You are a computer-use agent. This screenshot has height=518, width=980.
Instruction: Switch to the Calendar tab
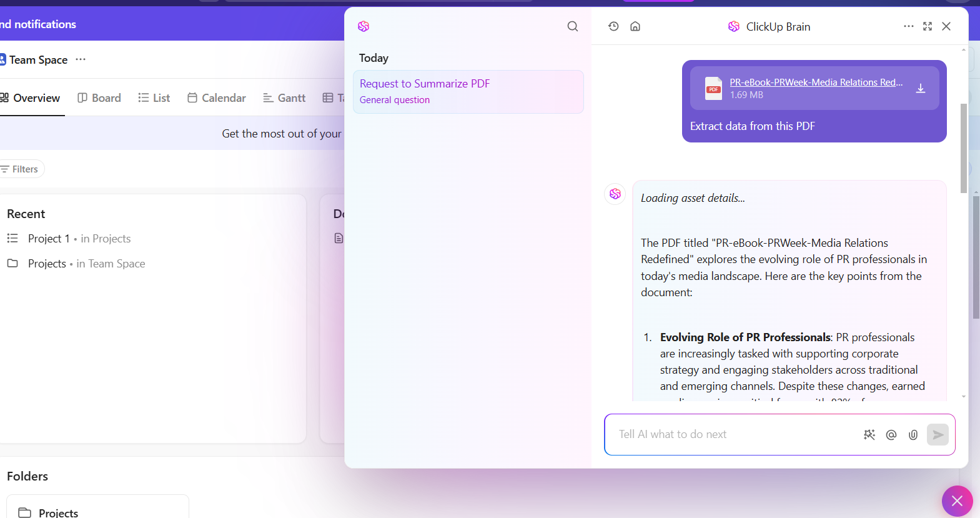tap(216, 98)
